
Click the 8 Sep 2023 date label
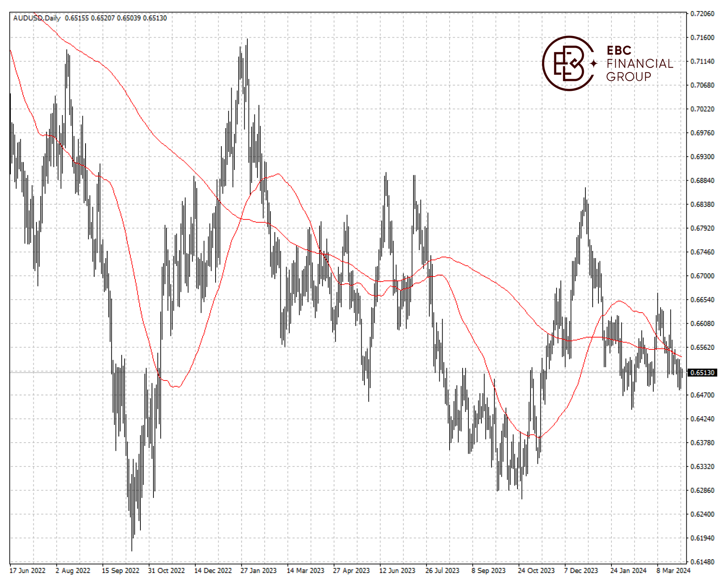[489, 571]
